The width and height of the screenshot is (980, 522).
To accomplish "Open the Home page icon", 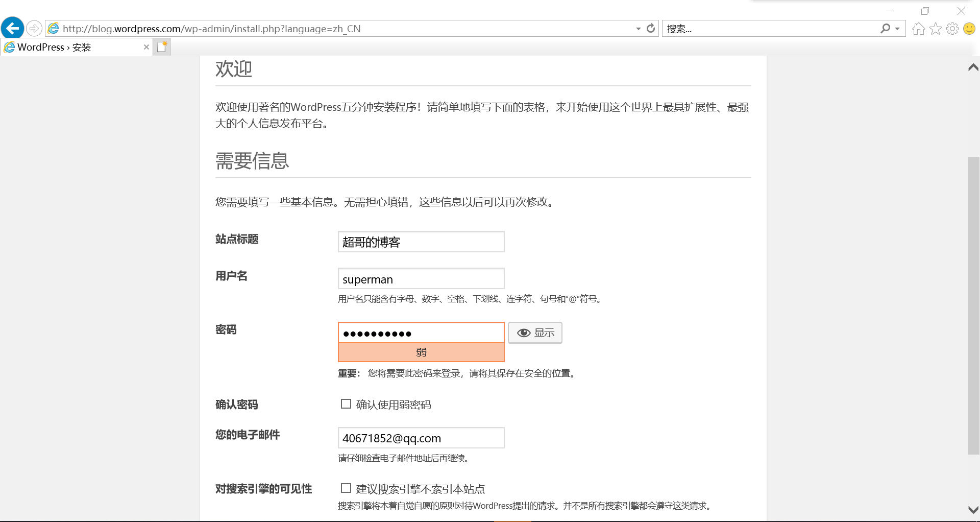I will tap(919, 29).
